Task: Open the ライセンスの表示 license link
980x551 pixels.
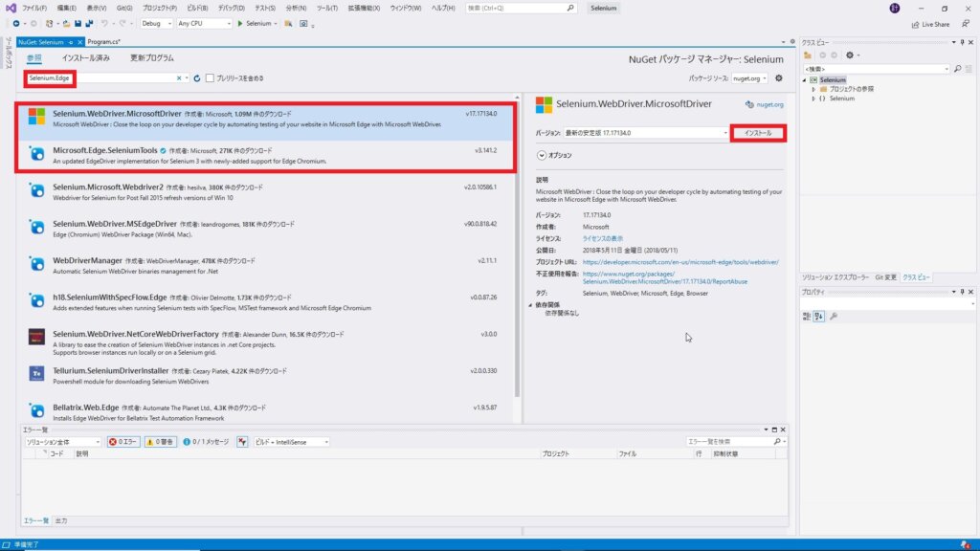Action: [601, 236]
